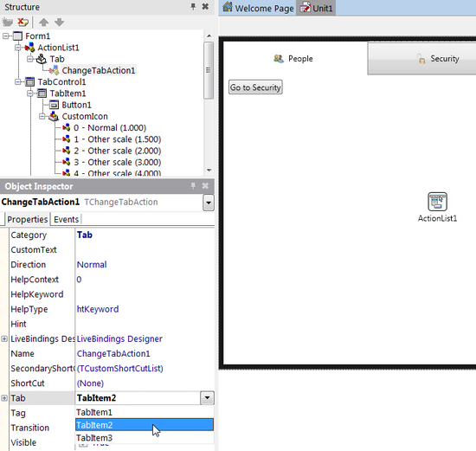The width and height of the screenshot is (476, 451).
Task: Click the Unit1 tab edit icon
Action: tap(306, 8)
